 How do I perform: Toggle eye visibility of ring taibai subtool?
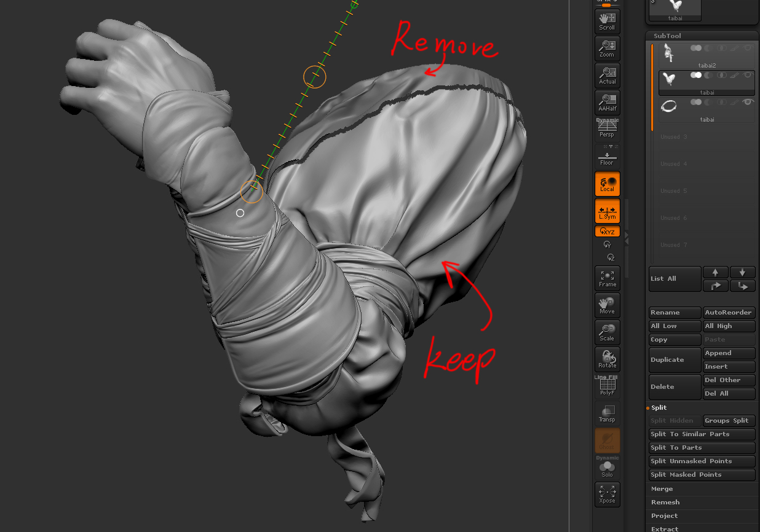(x=748, y=102)
